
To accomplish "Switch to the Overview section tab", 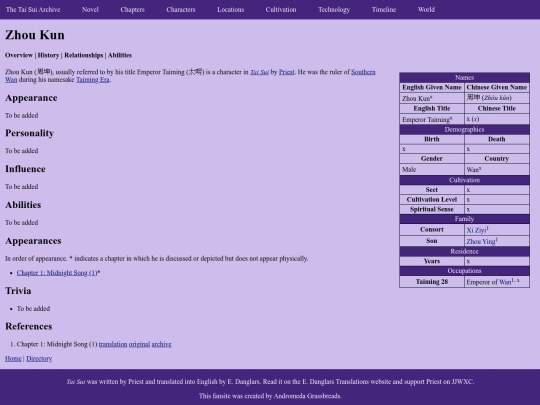I will point(19,55).
